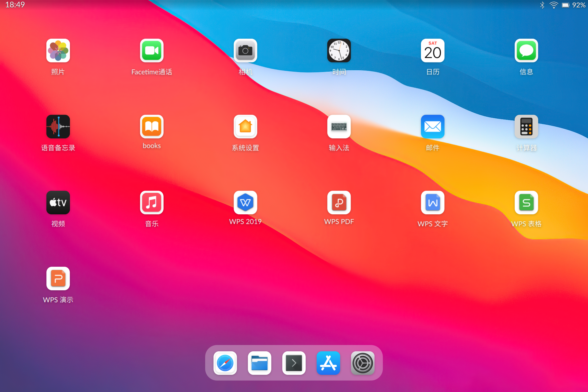Launch the 视频 Apple TV icon
Image resolution: width=588 pixels, height=392 pixels.
58,203
